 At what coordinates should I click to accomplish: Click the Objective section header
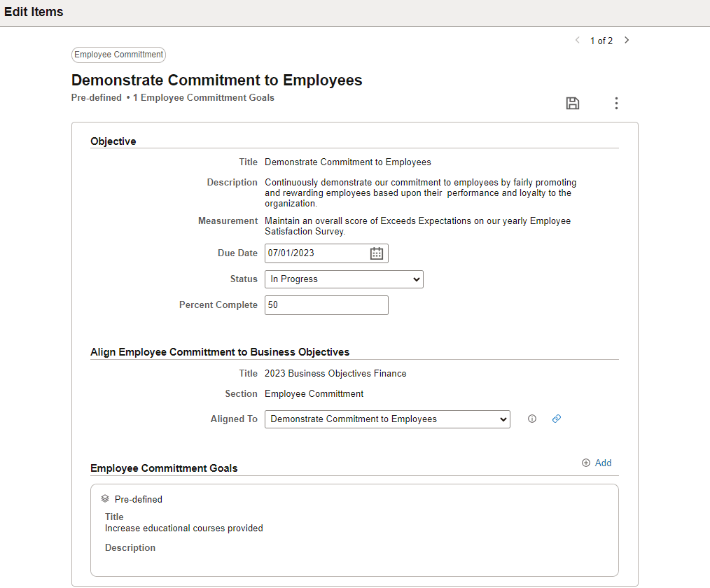click(x=113, y=141)
